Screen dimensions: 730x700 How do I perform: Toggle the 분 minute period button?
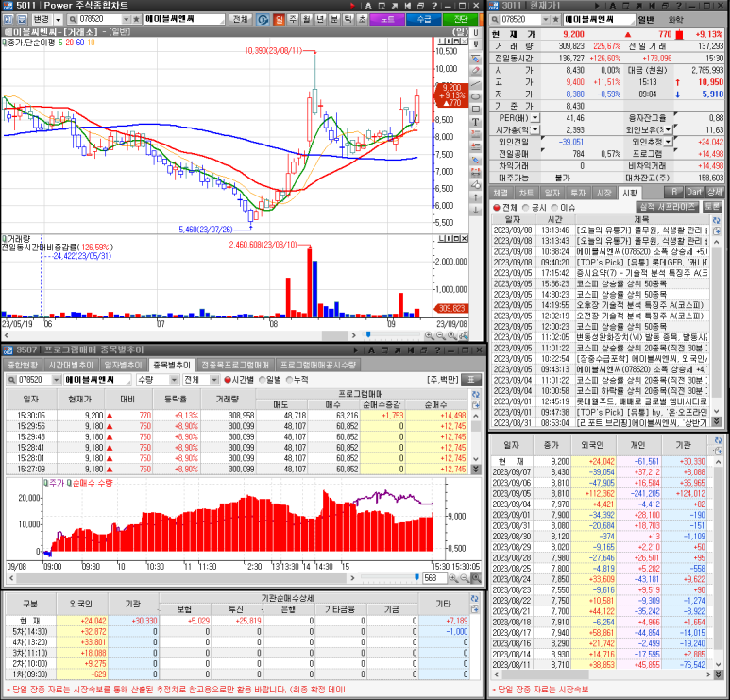334,19
